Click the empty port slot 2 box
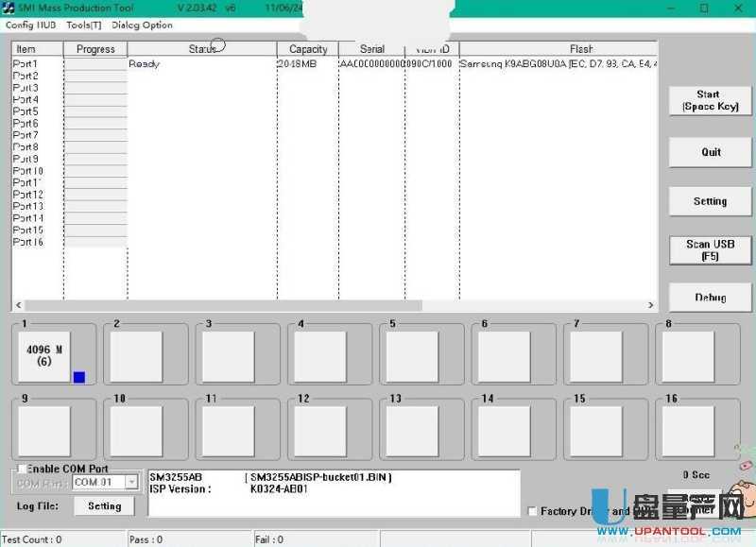756x547 pixels. pos(136,356)
